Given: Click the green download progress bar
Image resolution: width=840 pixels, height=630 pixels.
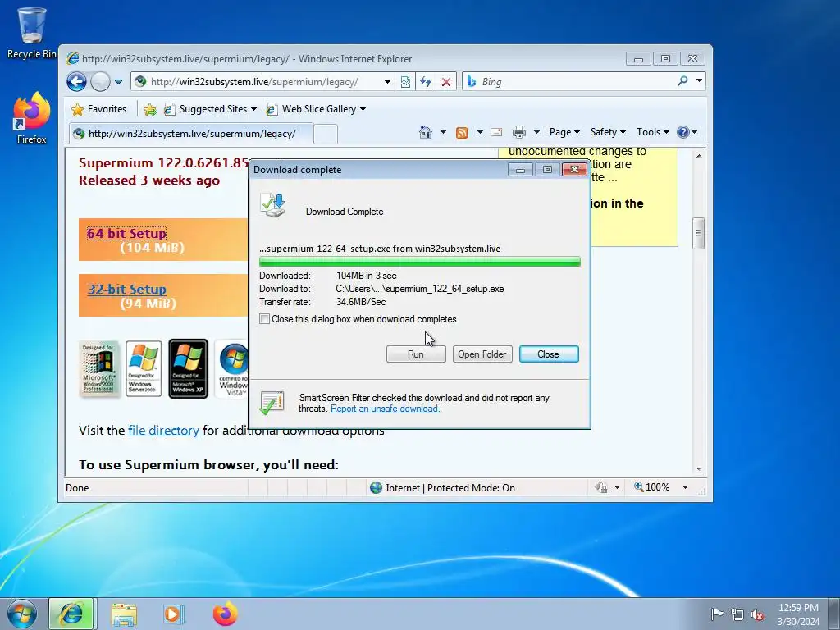Looking at the screenshot, I should 419,262.
